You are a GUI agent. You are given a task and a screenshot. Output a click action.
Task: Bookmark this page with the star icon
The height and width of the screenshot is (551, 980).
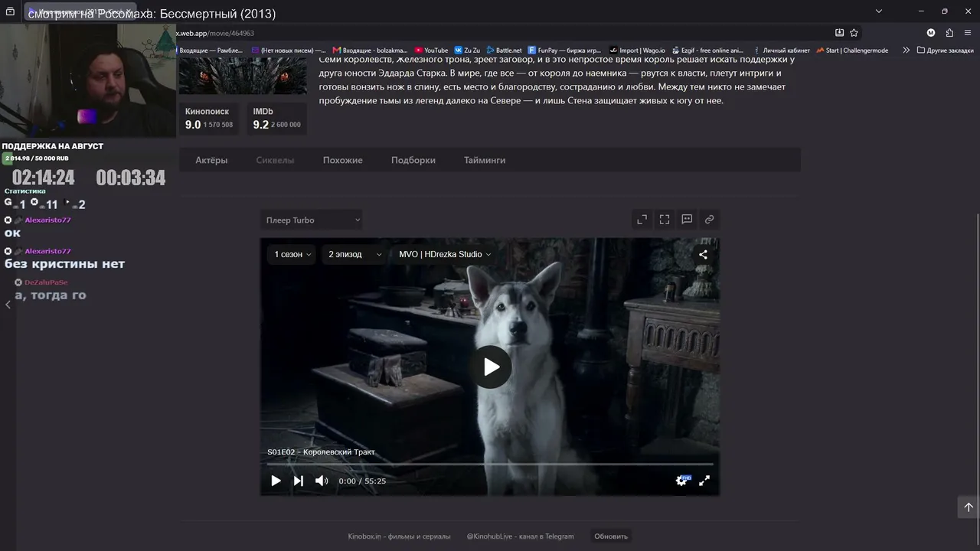[x=854, y=33]
